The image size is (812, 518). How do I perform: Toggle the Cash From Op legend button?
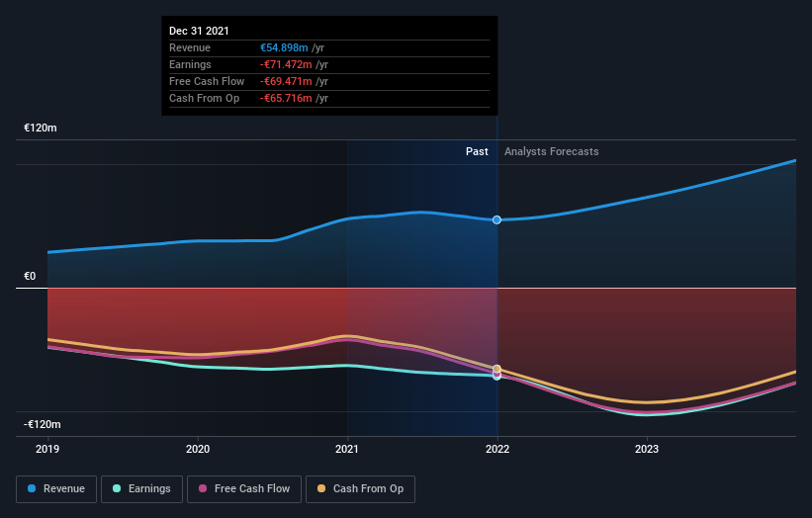(360, 489)
